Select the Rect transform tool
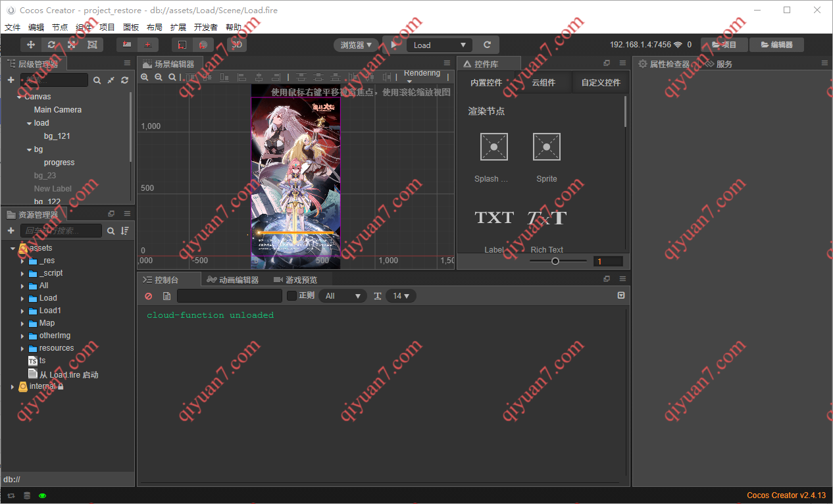This screenshot has width=833, height=504. (x=92, y=45)
